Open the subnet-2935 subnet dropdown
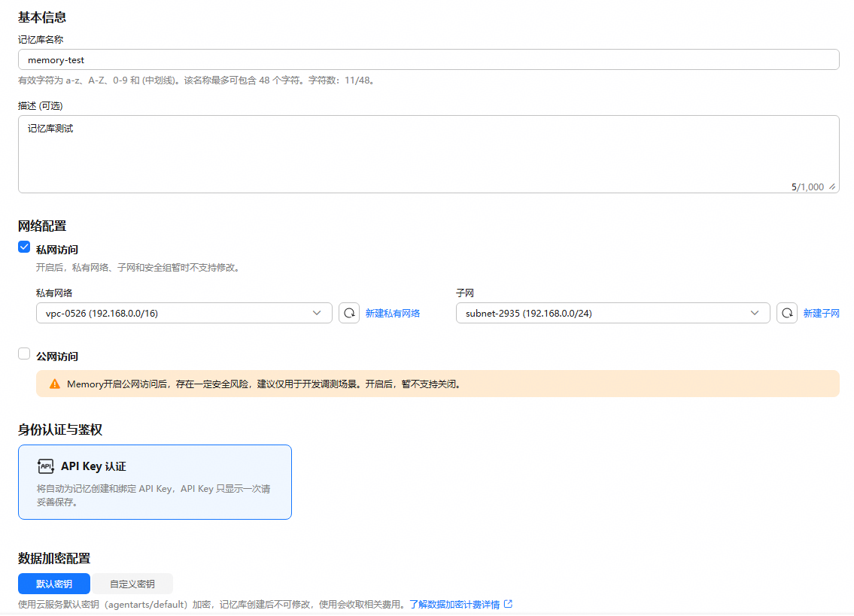This screenshot has height=616, width=854. click(x=612, y=313)
